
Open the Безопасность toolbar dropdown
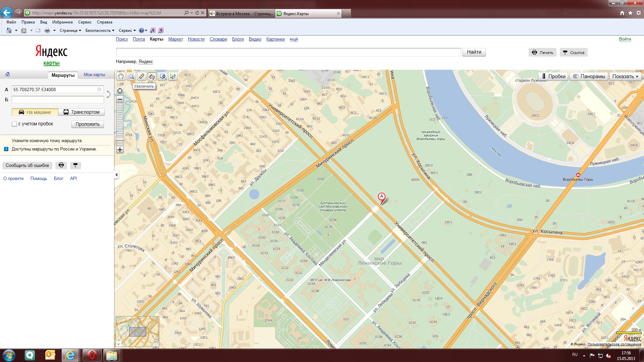point(100,31)
